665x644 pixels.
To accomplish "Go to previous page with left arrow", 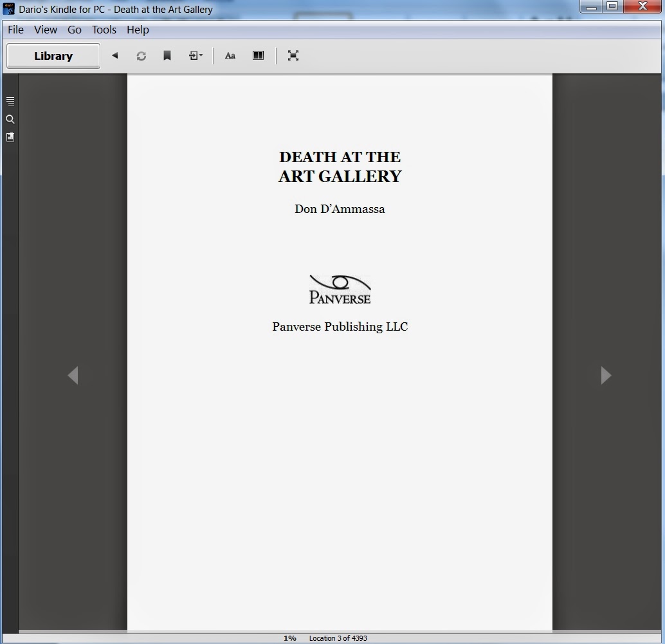I will (x=73, y=375).
